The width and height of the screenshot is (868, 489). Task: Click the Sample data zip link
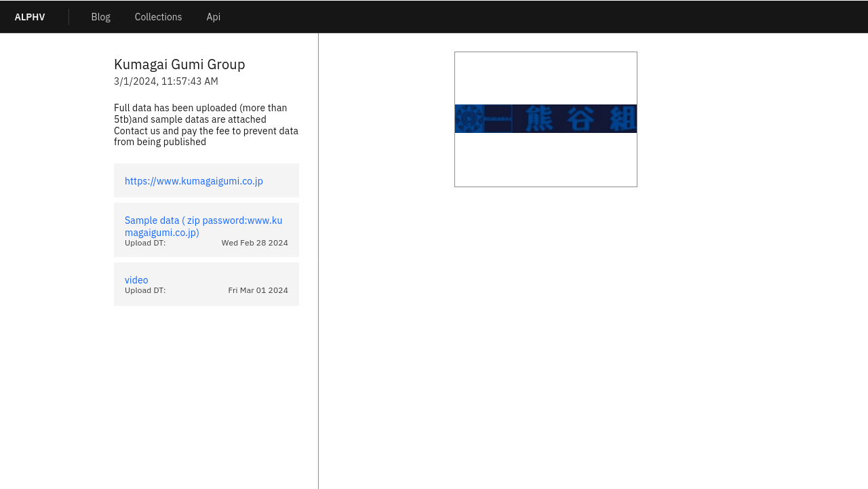coord(203,227)
